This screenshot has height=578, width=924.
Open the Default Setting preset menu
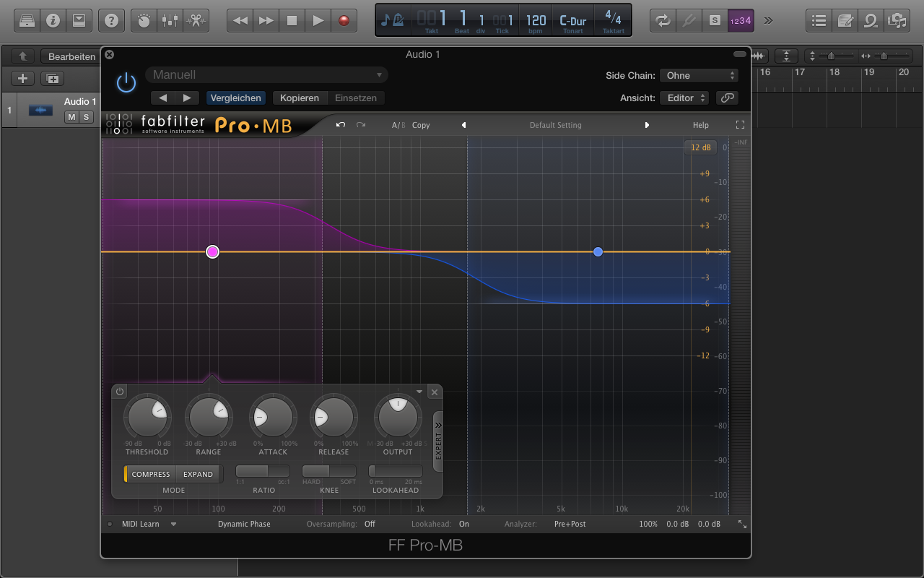[x=555, y=125]
